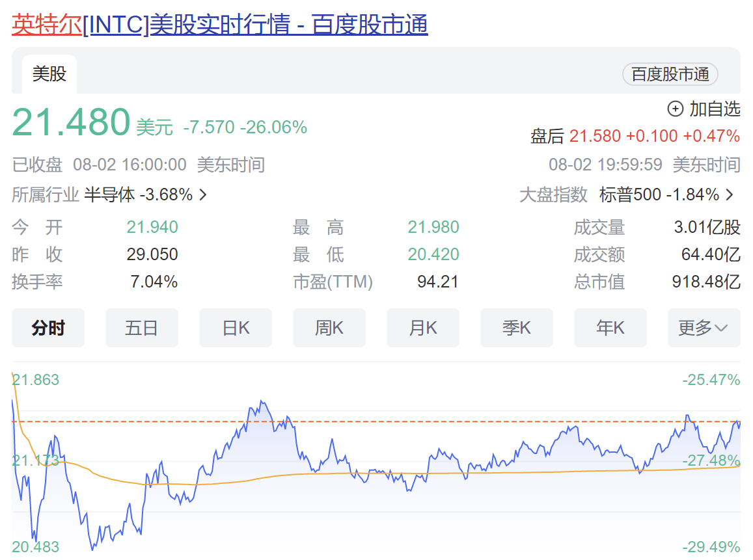Click the chart axis label -25.47%
The image size is (753, 560).
pyautogui.click(x=711, y=380)
